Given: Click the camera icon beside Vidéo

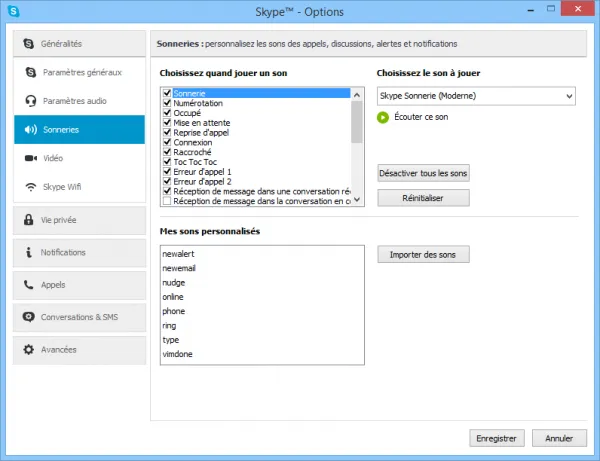Looking at the screenshot, I should click(x=31, y=158).
